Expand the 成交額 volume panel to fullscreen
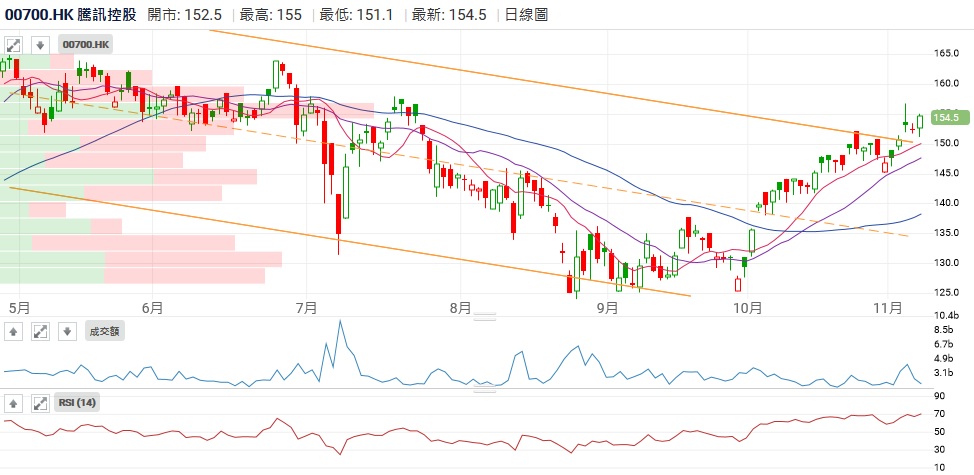The image size is (974, 475). (40, 331)
